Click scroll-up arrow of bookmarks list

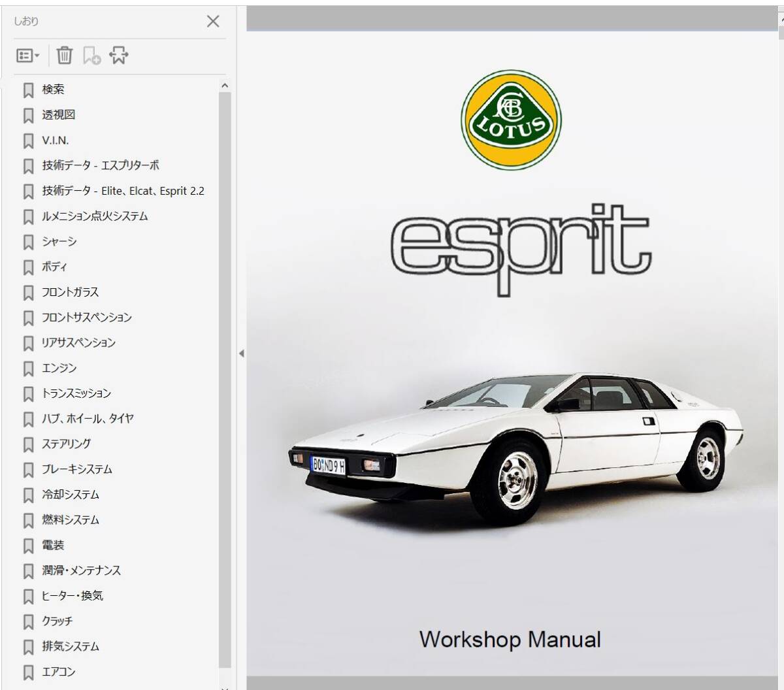pos(225,86)
